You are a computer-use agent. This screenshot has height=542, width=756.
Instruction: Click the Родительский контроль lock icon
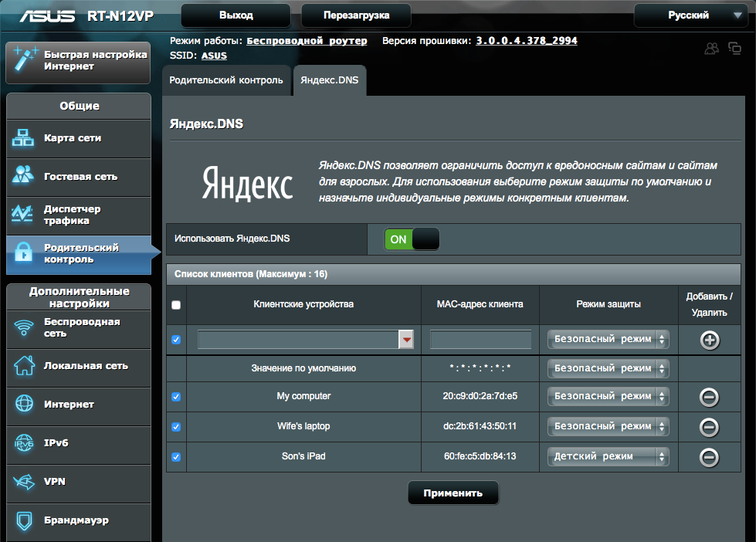click(23, 252)
